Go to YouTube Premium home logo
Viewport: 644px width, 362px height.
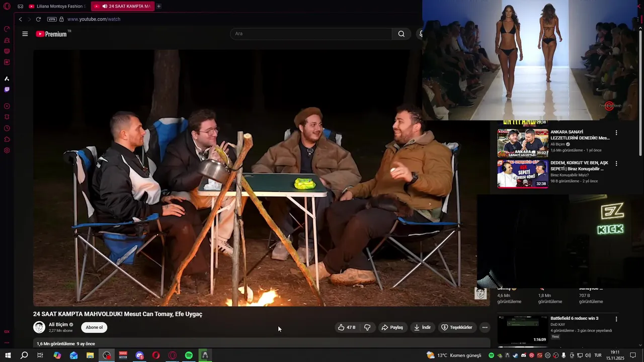point(52,34)
